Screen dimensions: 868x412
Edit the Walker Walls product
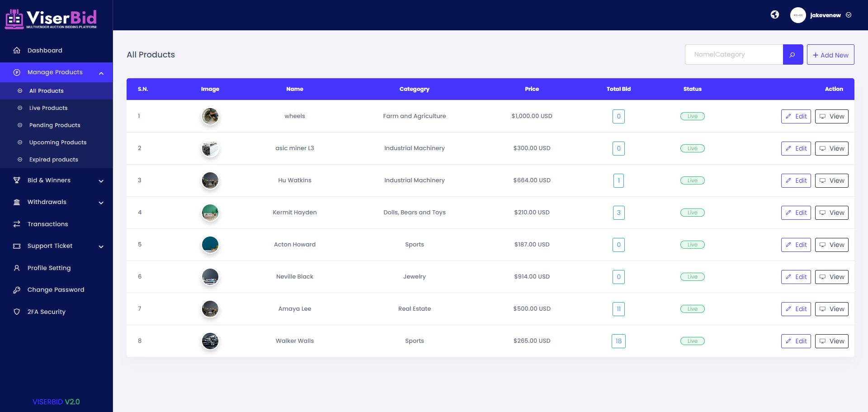tap(796, 341)
